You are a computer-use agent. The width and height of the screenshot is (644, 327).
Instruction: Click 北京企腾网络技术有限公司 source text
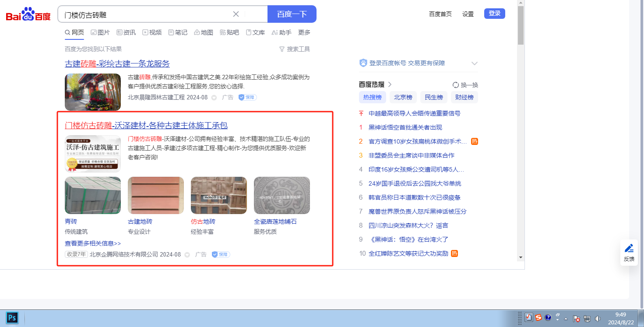coord(124,254)
